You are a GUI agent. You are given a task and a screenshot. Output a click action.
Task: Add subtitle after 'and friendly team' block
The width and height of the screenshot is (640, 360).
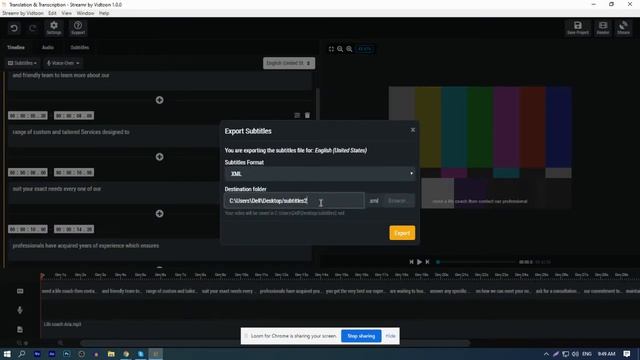[x=160, y=100]
